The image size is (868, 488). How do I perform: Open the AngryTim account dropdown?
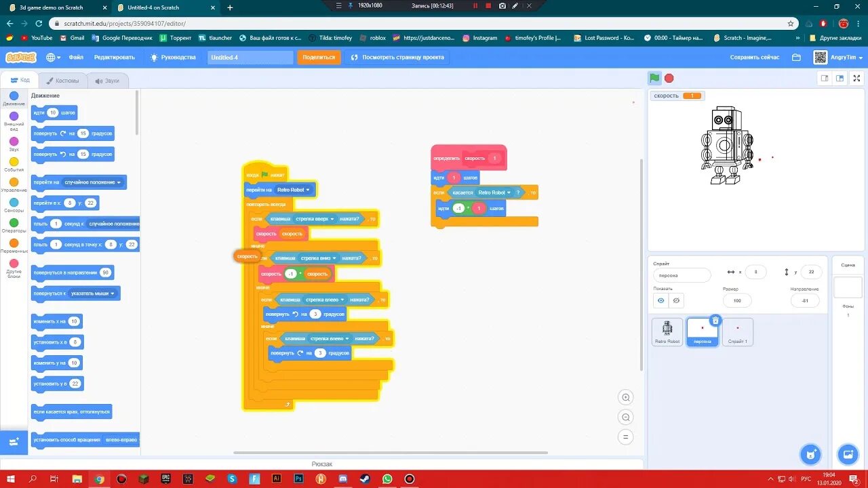[840, 58]
